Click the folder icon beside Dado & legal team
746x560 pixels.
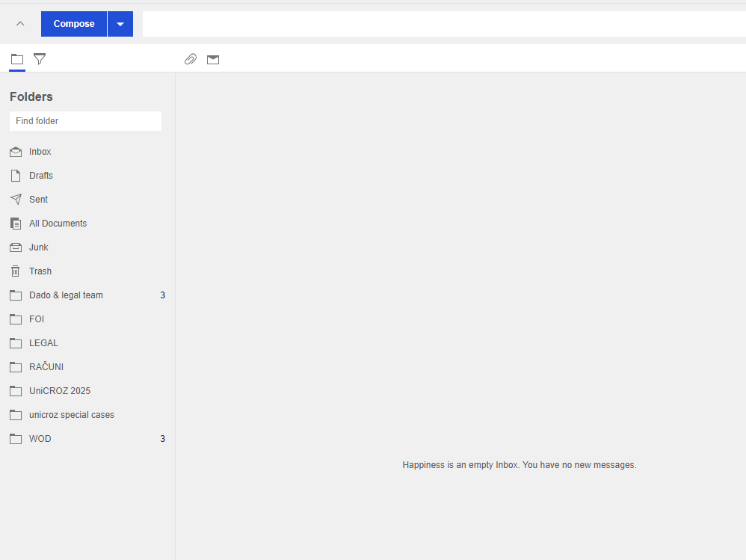[x=16, y=295]
